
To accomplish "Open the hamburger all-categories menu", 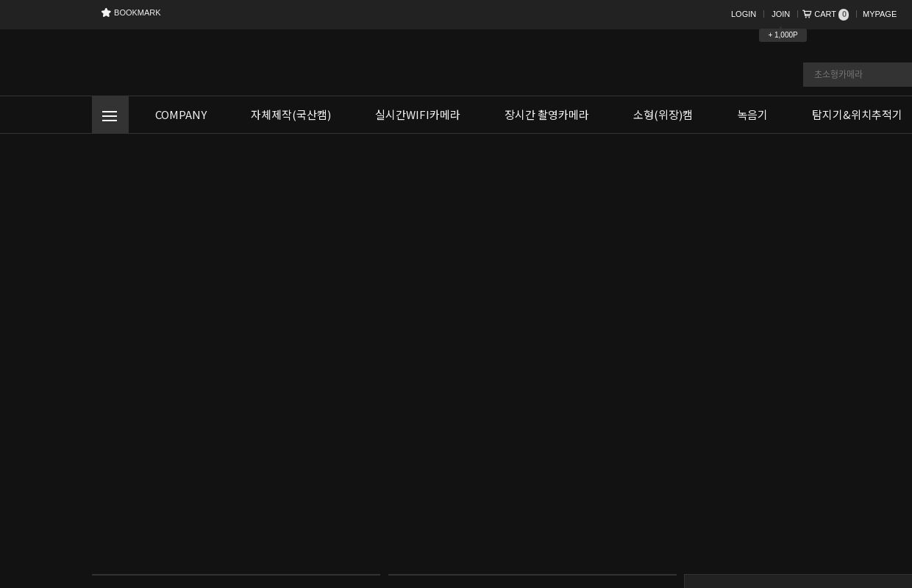I will [x=110, y=115].
